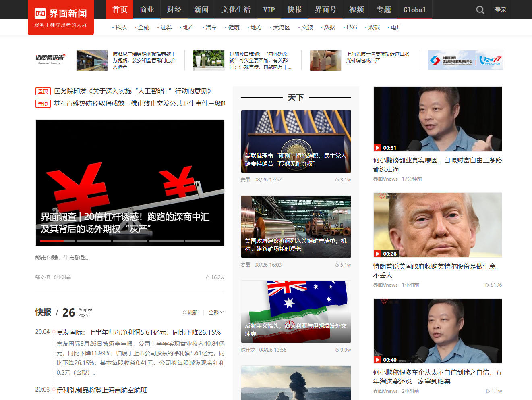Select the first carousel slide indicator

pos(57,241)
